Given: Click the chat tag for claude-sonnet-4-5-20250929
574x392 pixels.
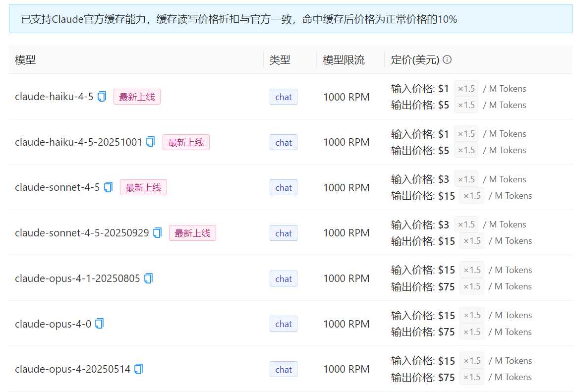Looking at the screenshot, I should pos(283,233).
